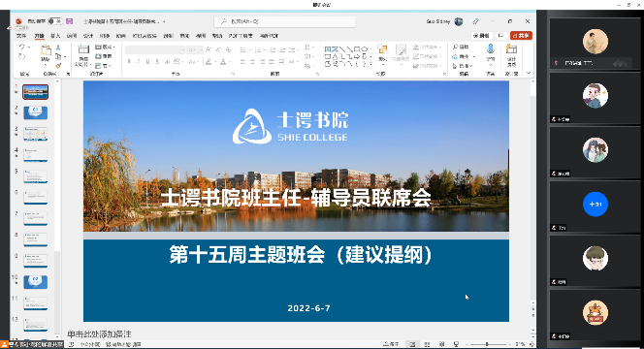Toggle Normal view button in status bar
Viewport: 644px width, 349px height.
[x=412, y=344]
